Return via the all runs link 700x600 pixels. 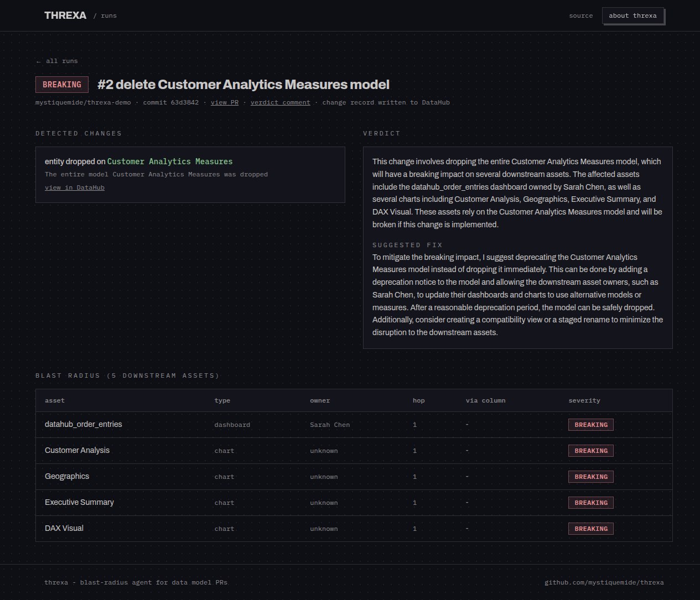[x=56, y=61]
